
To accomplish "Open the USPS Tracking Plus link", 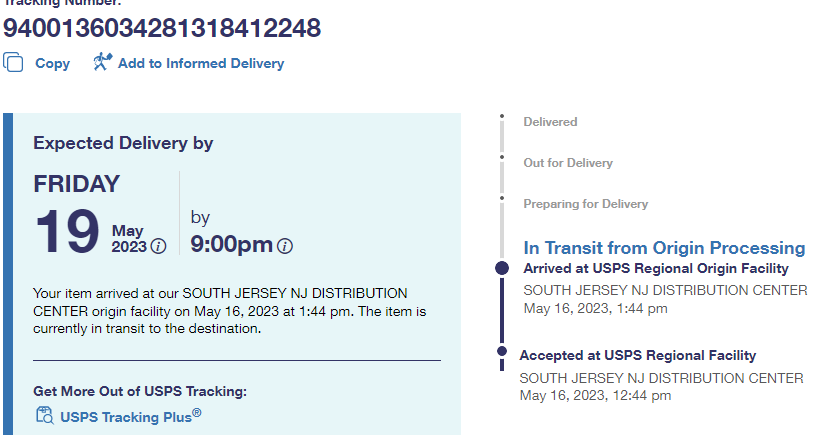I will pos(130,416).
